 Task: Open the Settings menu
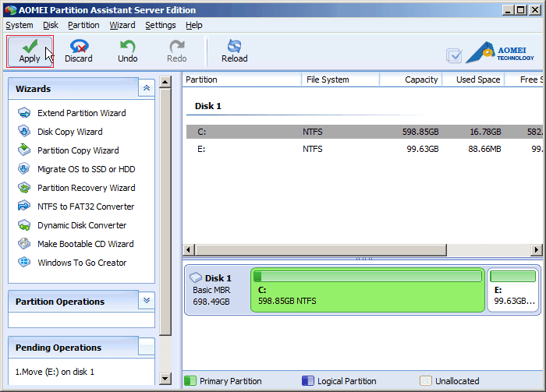[x=161, y=26]
